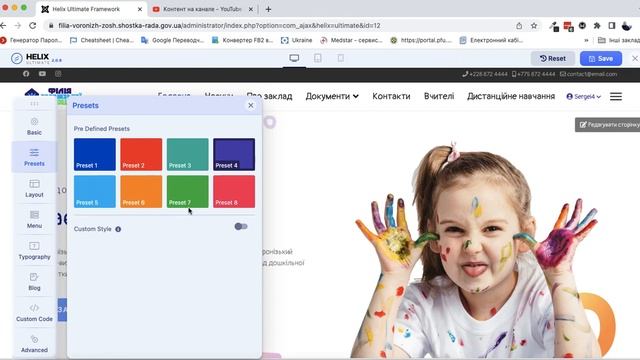The width and height of the screenshot is (640, 360).
Task: Click the Helix Ultimate logo
Action: [x=36, y=58]
